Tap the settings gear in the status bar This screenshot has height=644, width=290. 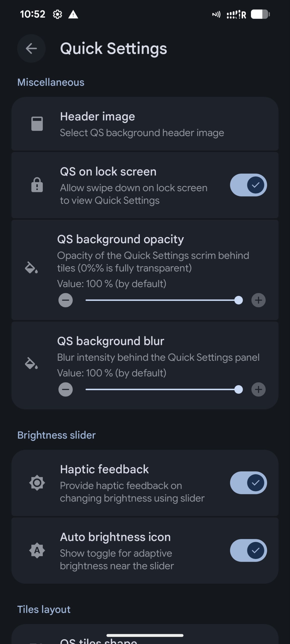pyautogui.click(x=57, y=14)
